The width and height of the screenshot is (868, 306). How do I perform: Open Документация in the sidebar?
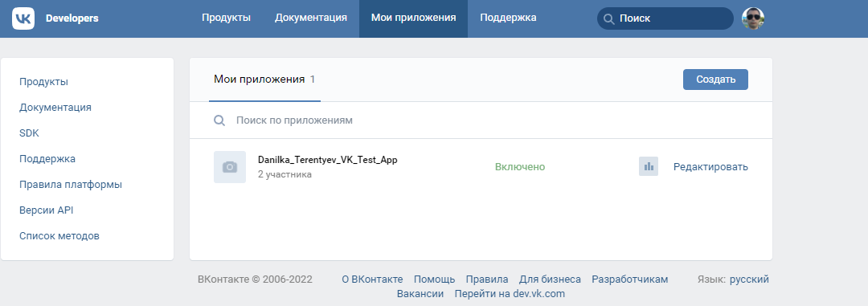tap(55, 108)
